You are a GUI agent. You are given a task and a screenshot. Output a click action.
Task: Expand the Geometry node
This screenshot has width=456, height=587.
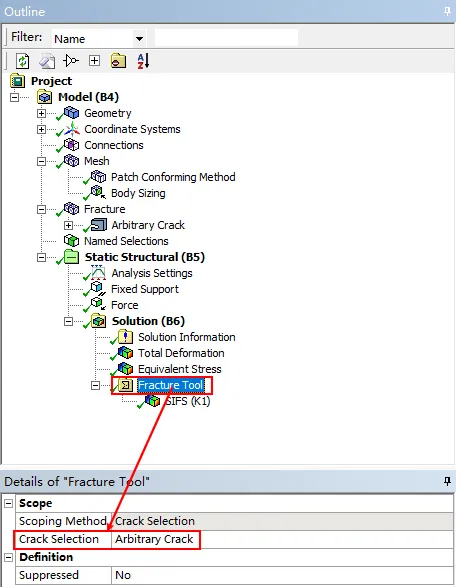41,113
